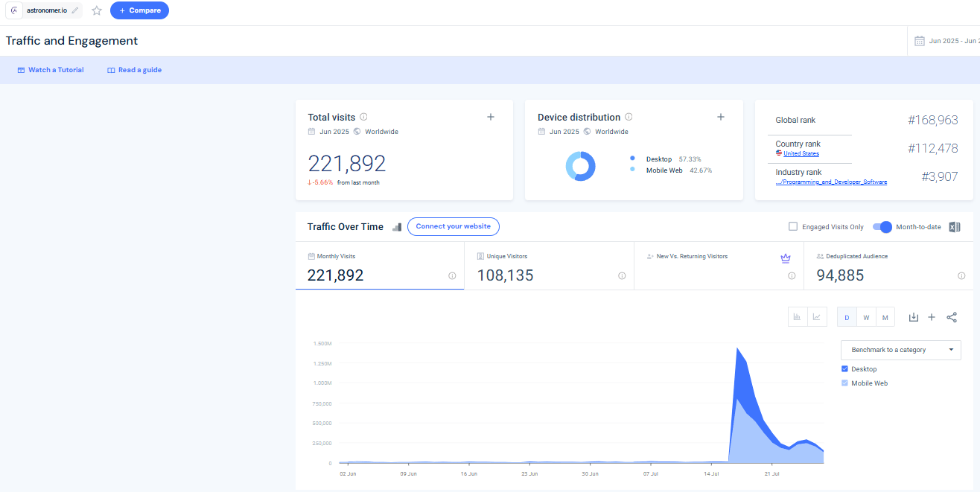Add the Device distribution widget with plus icon
Image resolution: width=980 pixels, height=492 pixels.
[721, 117]
